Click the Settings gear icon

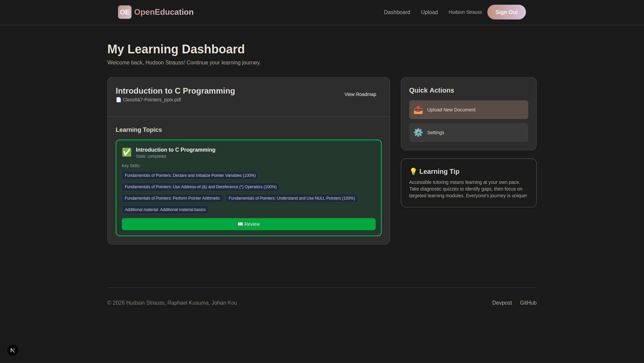click(x=418, y=133)
